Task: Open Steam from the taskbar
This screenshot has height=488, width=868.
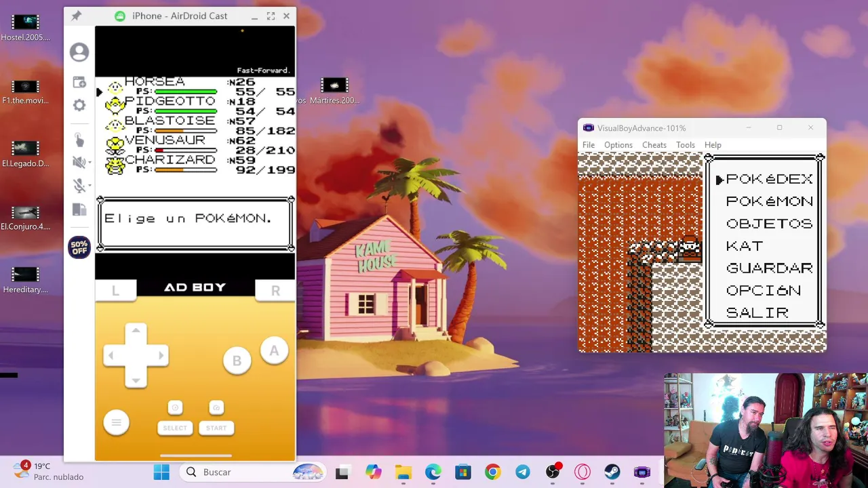Action: 612,472
